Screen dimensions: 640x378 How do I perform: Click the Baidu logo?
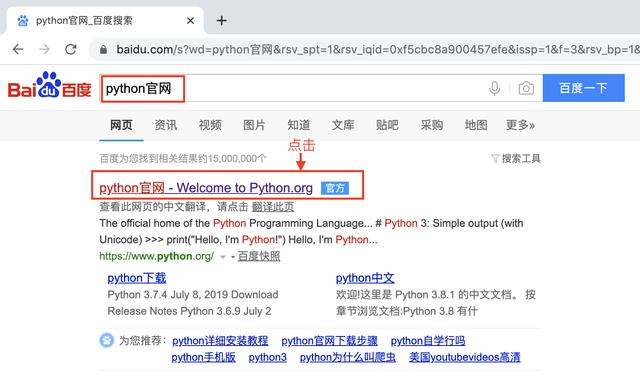49,86
